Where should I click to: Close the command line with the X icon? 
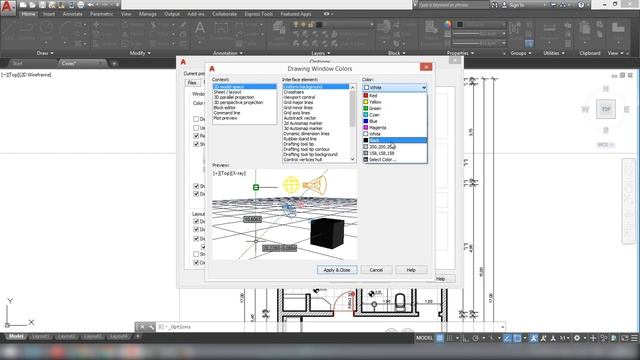point(142,327)
